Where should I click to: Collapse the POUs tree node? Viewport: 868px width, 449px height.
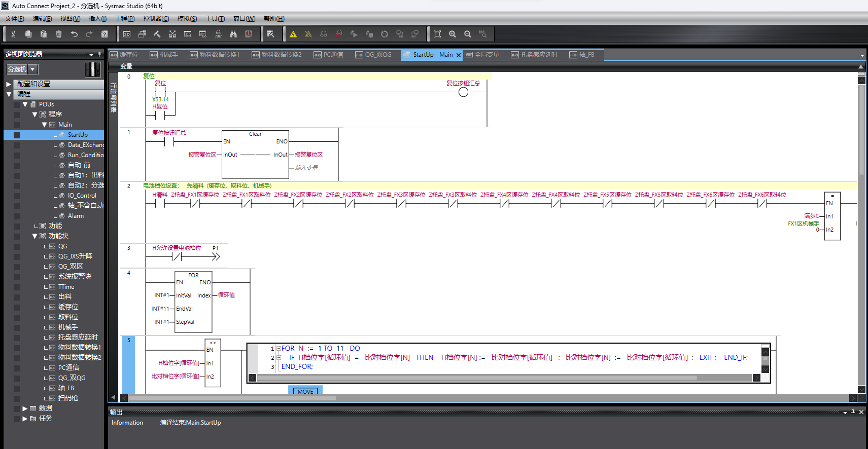pyautogui.click(x=25, y=104)
